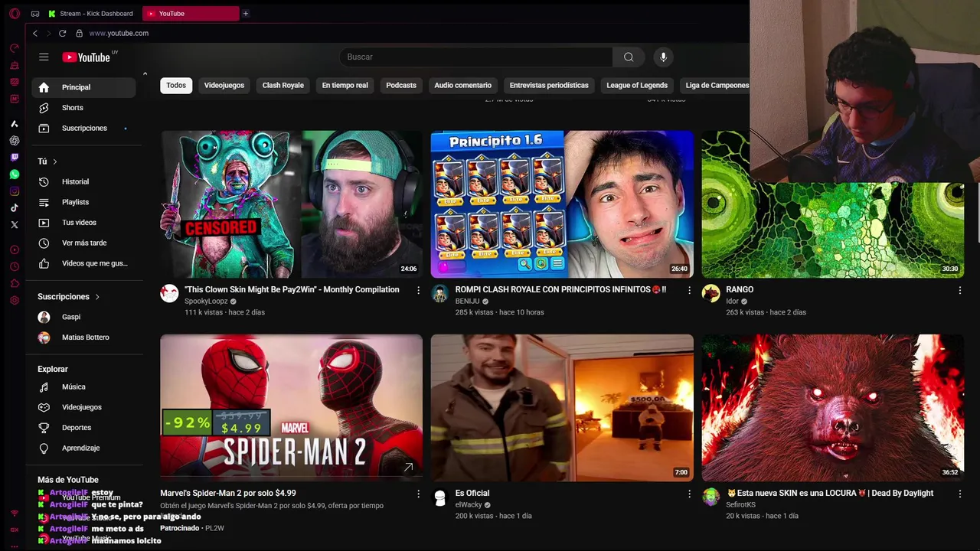This screenshot has height=551, width=980.
Task: Open GX Cleaner in Opera sidebar
Action: pos(15,65)
